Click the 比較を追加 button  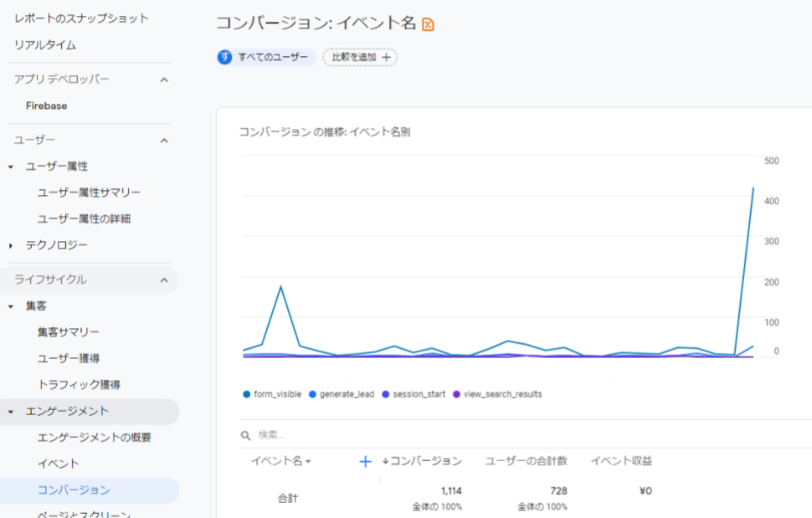[x=360, y=57]
